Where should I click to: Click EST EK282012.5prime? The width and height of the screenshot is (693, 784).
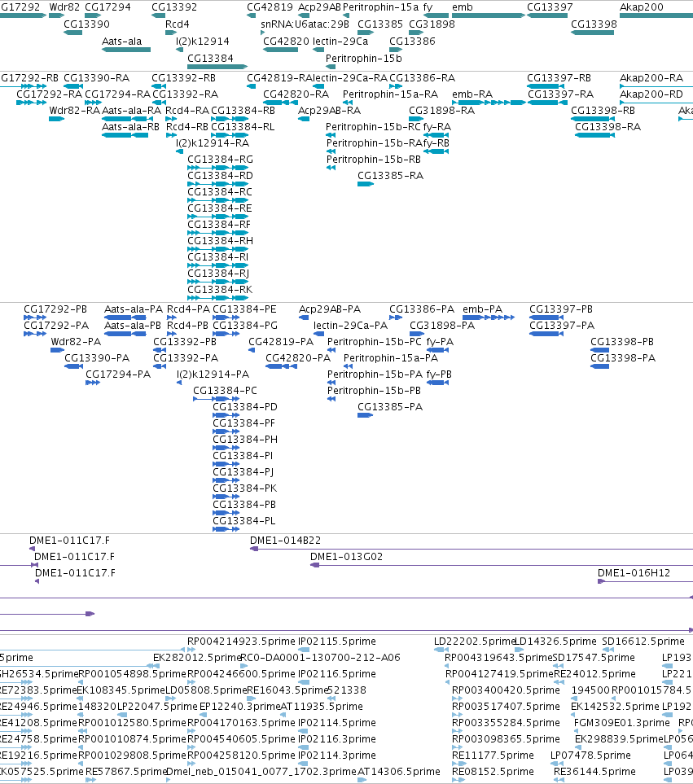(x=198, y=658)
